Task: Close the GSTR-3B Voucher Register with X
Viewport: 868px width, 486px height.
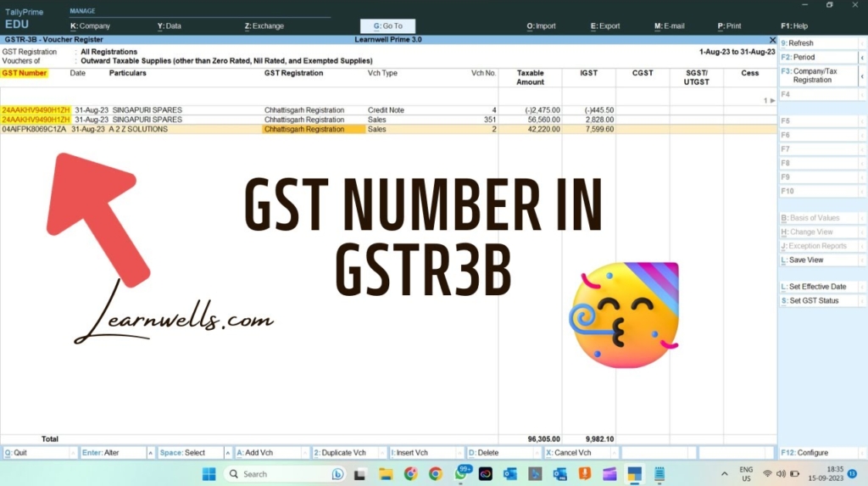Action: tap(772, 40)
